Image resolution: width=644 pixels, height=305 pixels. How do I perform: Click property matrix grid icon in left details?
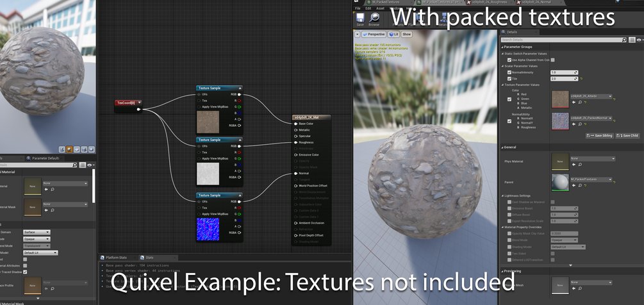pos(83,165)
